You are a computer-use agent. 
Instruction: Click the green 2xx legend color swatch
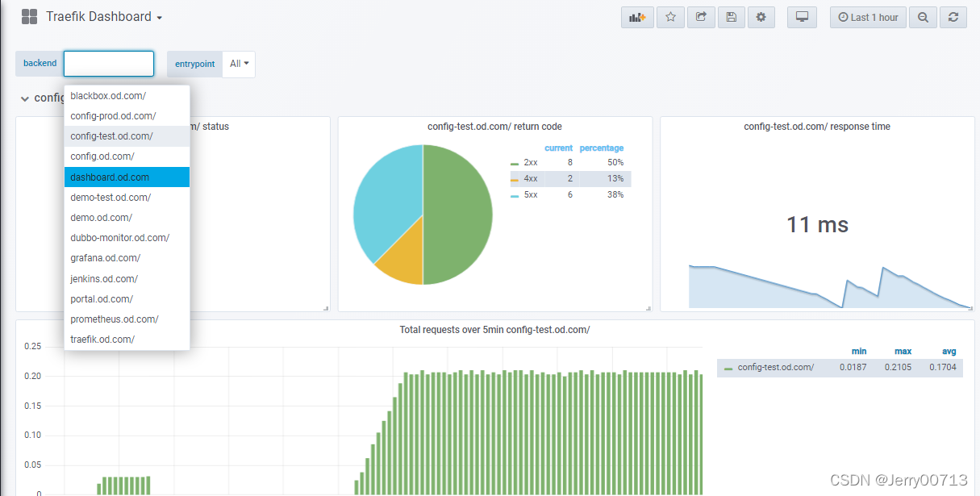click(515, 163)
